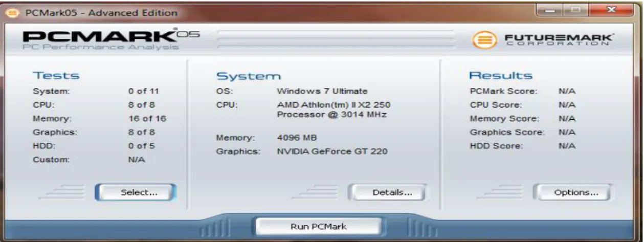Click the '16 of 16' Memory tests value
Image resolution: width=644 pixels, height=242 pixels.
pos(147,119)
